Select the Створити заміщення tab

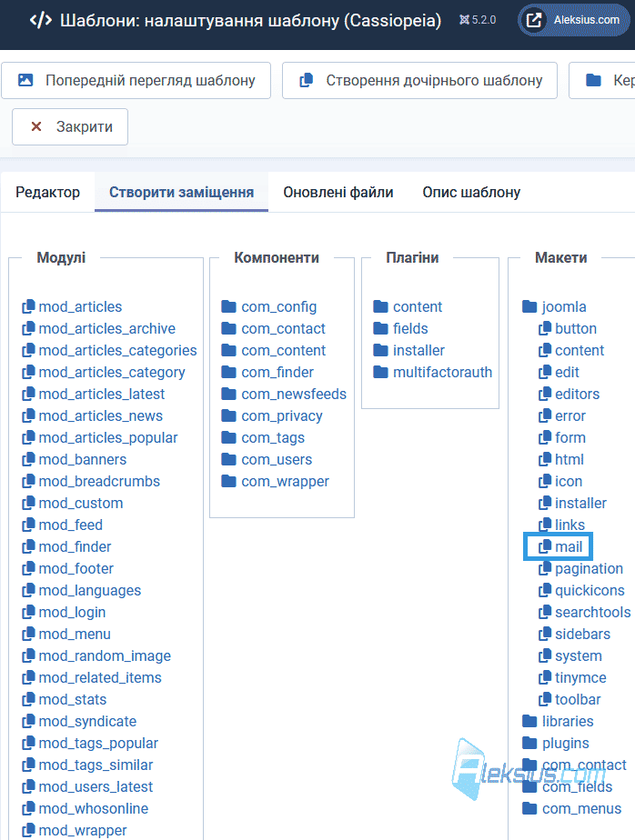(x=181, y=193)
